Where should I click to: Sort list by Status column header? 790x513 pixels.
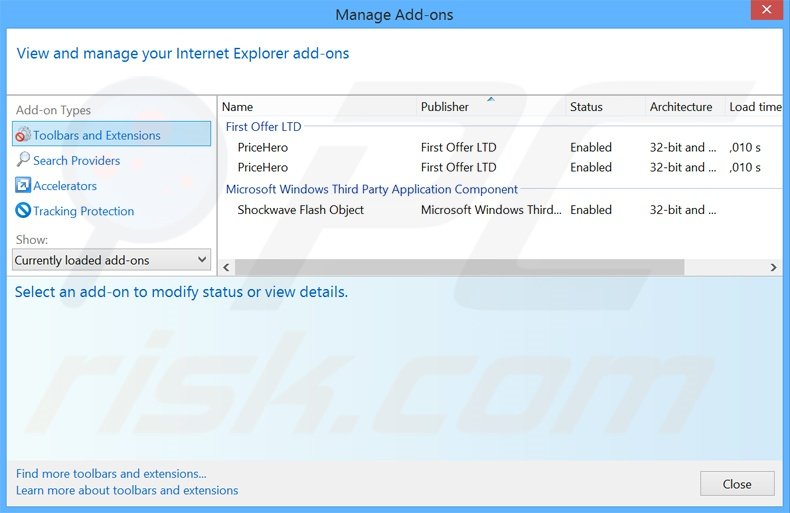[606, 107]
